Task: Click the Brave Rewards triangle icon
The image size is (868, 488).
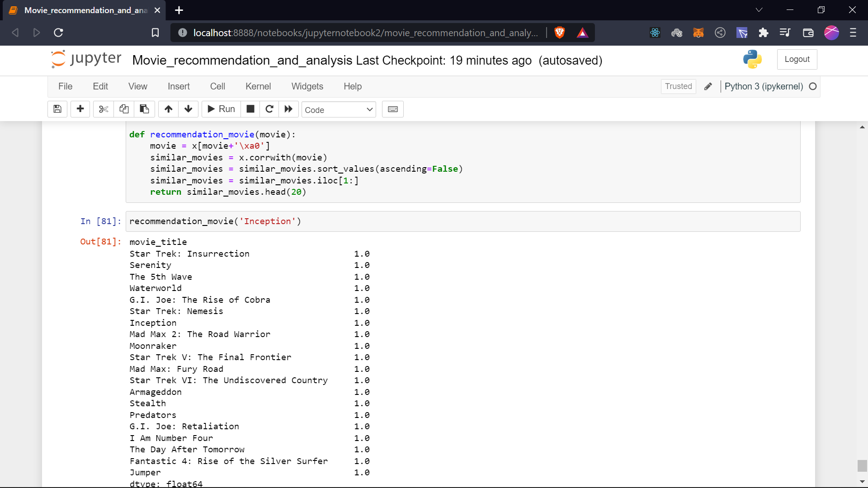Action: pos(583,33)
